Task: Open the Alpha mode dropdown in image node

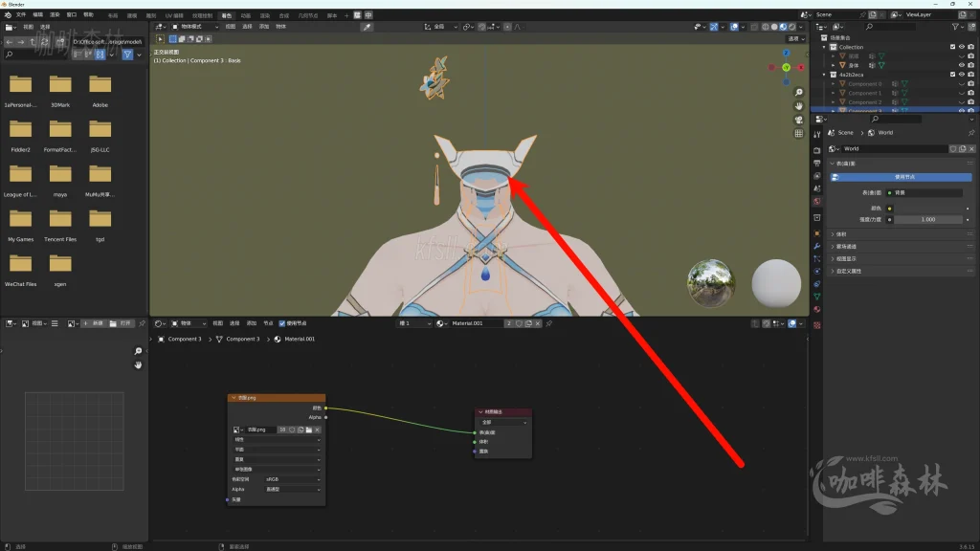Action: pyautogui.click(x=293, y=489)
